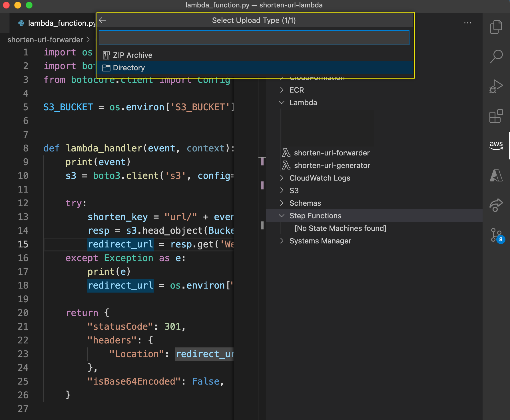Image resolution: width=510 pixels, height=420 pixels.
Task: Click shorten-url-forwarder breadcrumb
Action: (x=45, y=40)
